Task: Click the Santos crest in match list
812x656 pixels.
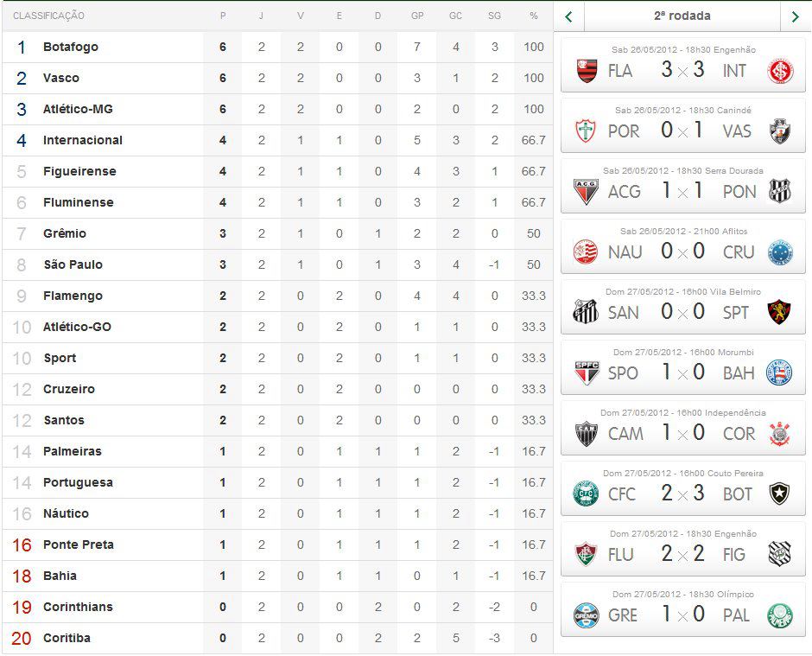Action: pyautogui.click(x=587, y=313)
